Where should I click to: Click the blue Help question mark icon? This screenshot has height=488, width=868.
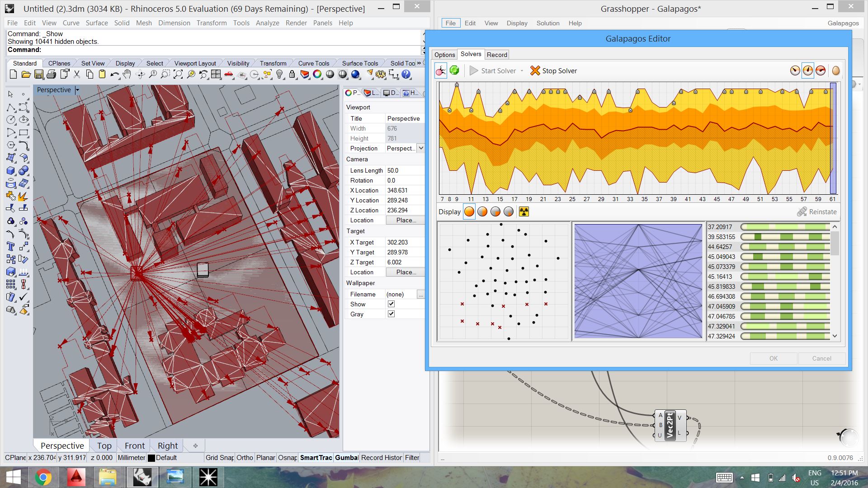pos(406,75)
